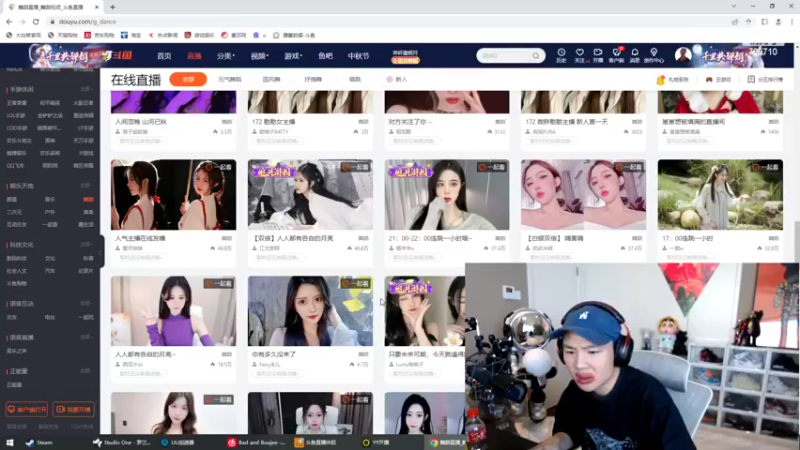
Task: Open 音乐之声 link in sidebar
Action: pos(17,351)
